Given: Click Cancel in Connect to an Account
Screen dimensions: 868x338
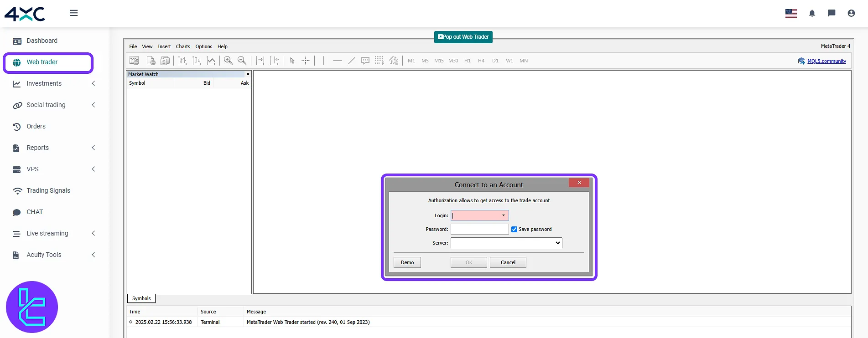Looking at the screenshot, I should pyautogui.click(x=508, y=262).
